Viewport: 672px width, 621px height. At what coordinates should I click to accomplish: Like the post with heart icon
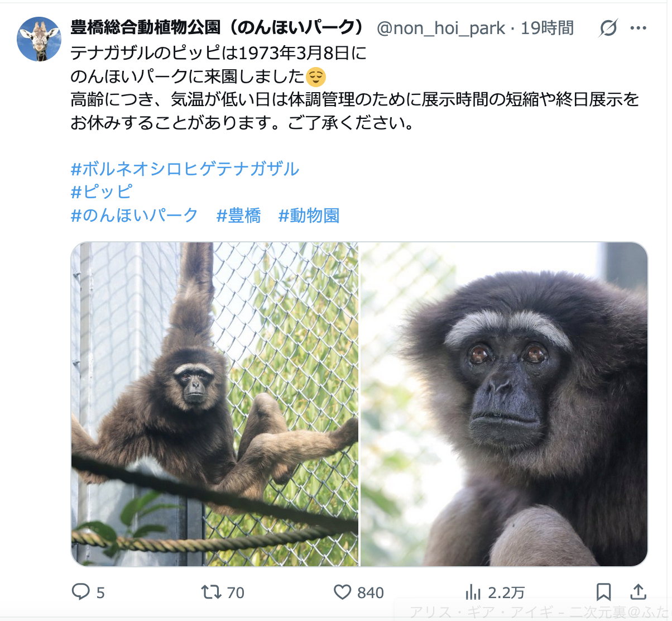point(342,592)
